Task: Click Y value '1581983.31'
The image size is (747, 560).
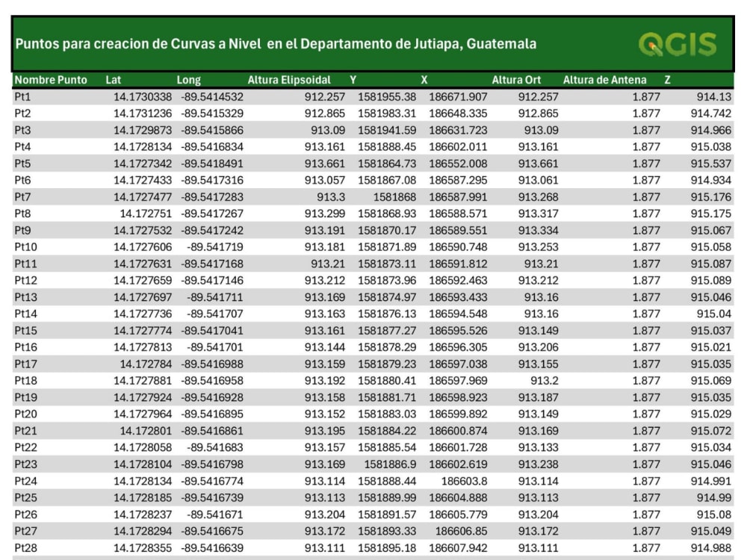Action: pyautogui.click(x=387, y=113)
